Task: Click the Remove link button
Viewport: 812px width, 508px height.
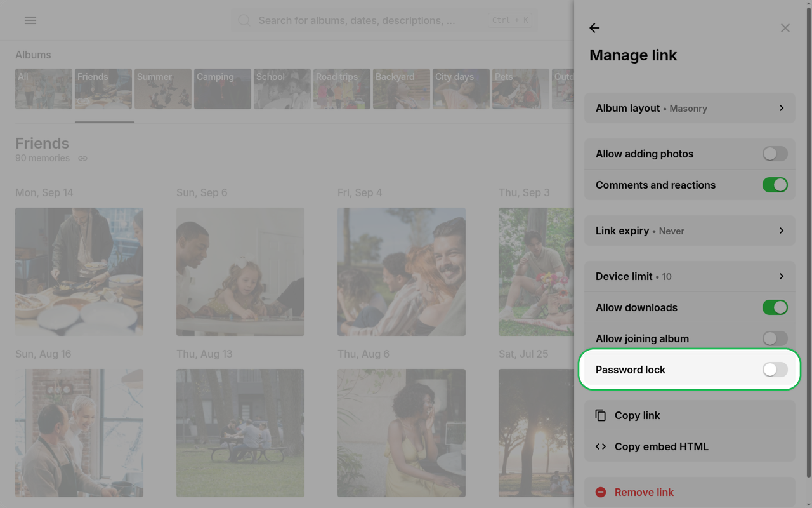Action: coord(690,492)
